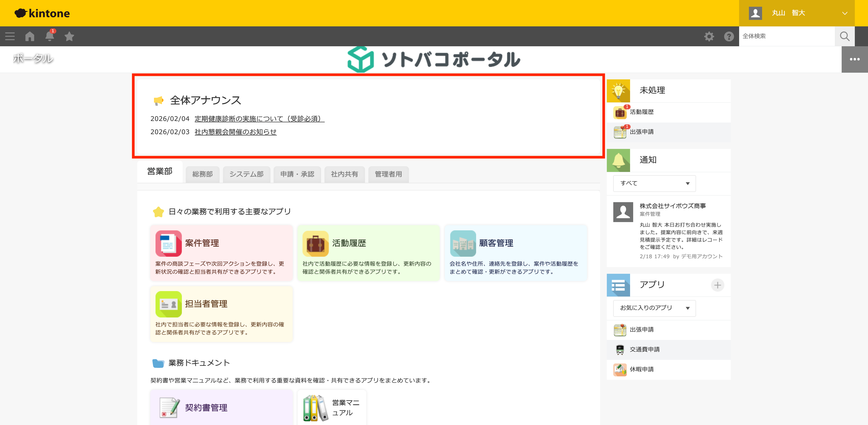
Task: Expand the お気に入りのアプリ dropdown
Action: (654, 308)
